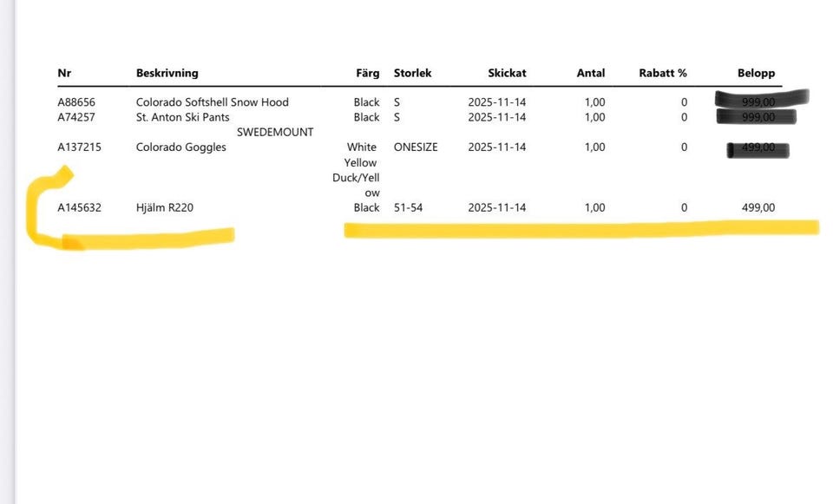This screenshot has height=504, width=833.
Task: Click the Skickat column header
Action: tap(507, 74)
